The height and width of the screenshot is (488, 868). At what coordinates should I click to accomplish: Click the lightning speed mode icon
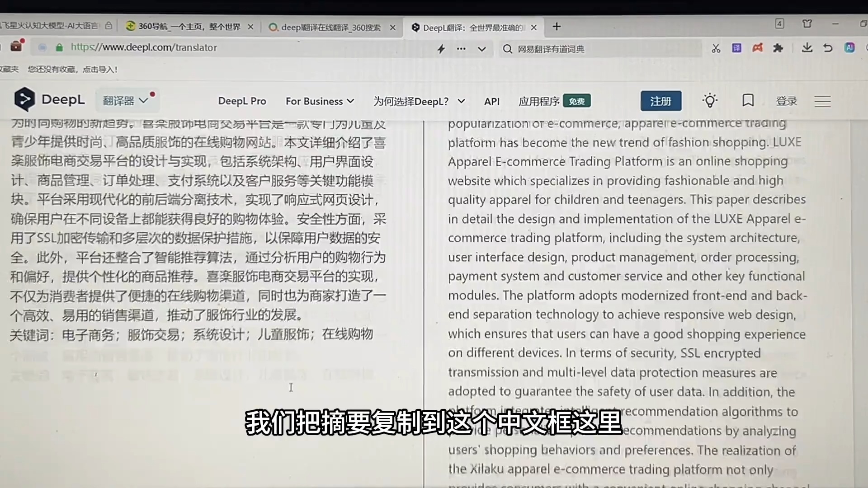pyautogui.click(x=441, y=49)
